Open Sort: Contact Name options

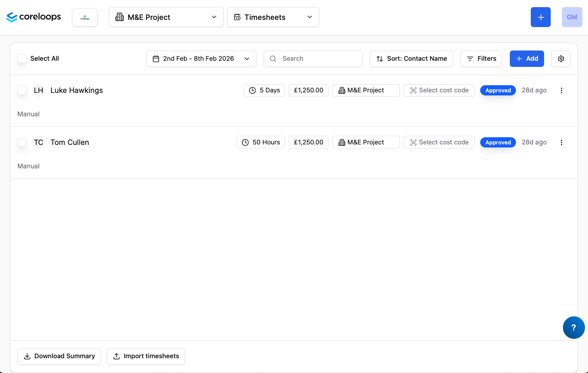411,59
